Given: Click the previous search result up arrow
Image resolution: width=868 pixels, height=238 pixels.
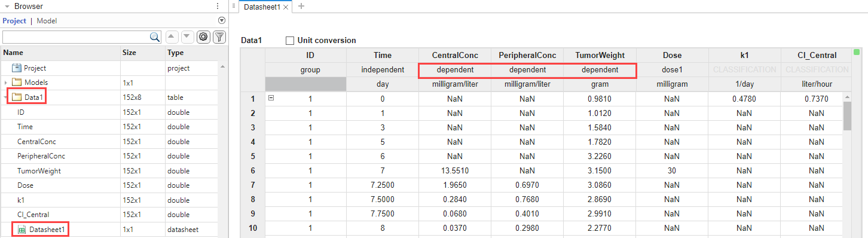Looking at the screenshot, I should click(x=171, y=37).
